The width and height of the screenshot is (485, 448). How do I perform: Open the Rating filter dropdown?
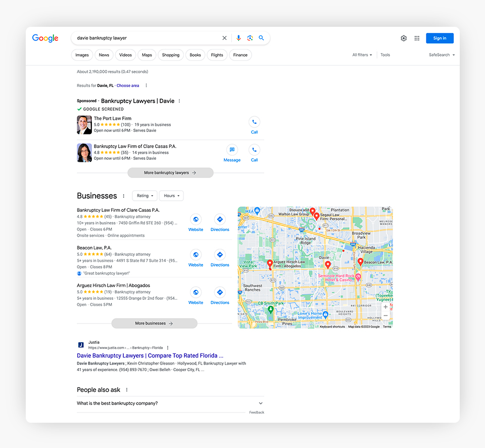[x=144, y=196]
